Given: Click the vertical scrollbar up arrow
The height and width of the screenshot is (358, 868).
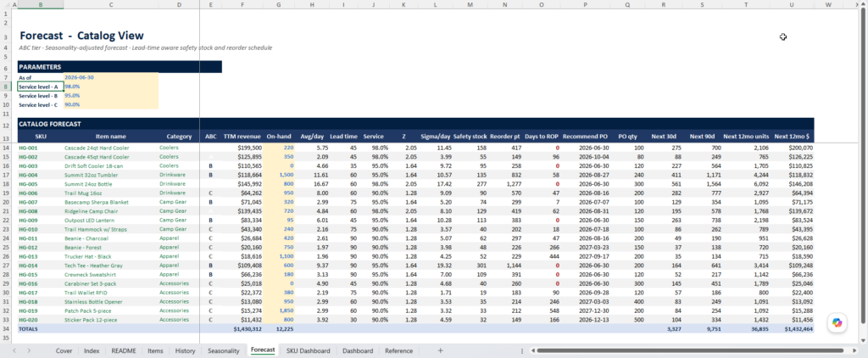Looking at the screenshot, I should 864,6.
